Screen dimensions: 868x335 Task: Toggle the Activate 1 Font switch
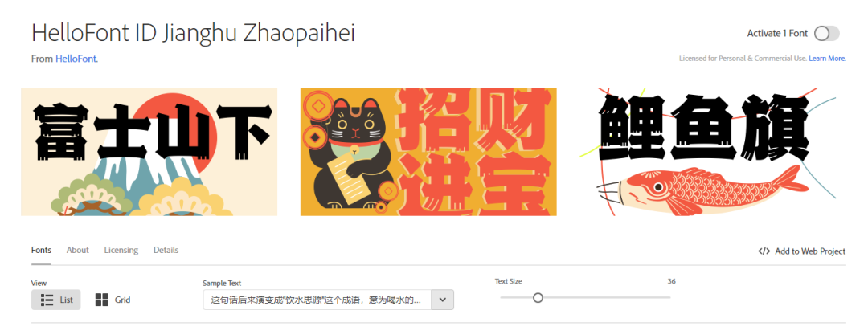coord(826,33)
